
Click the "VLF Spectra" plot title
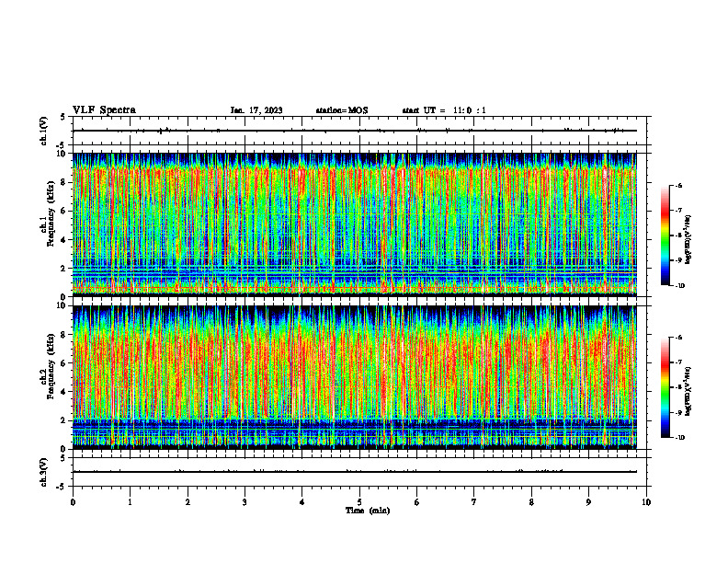pos(104,110)
